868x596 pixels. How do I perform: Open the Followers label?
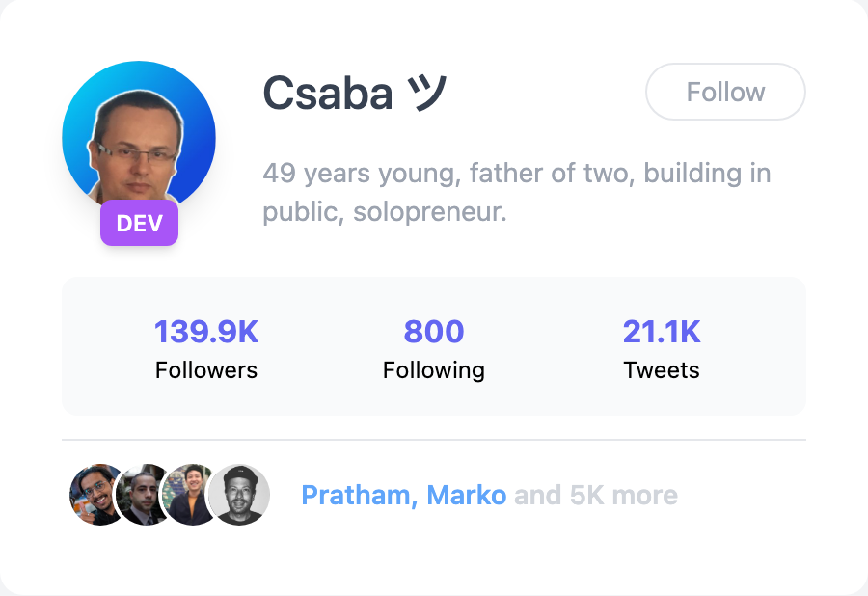[x=206, y=370]
